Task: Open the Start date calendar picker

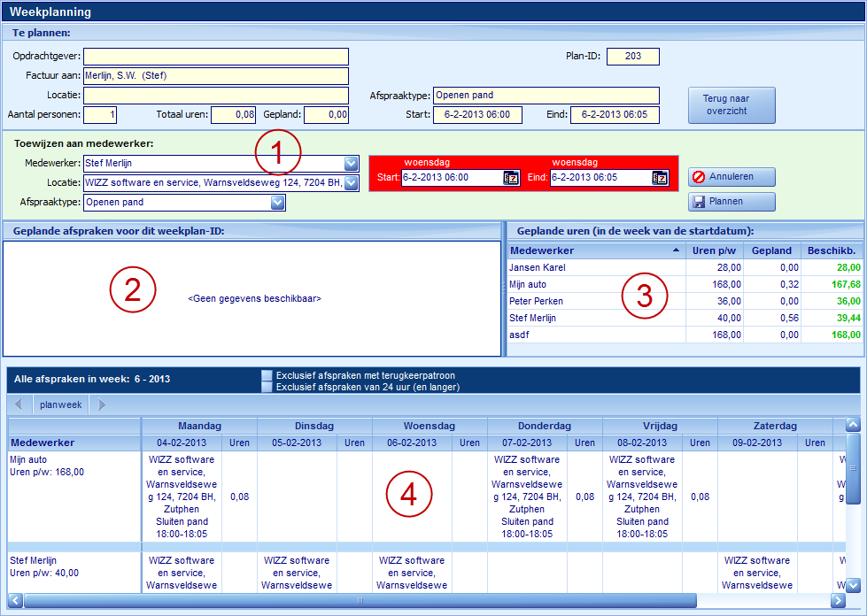Action: point(511,178)
